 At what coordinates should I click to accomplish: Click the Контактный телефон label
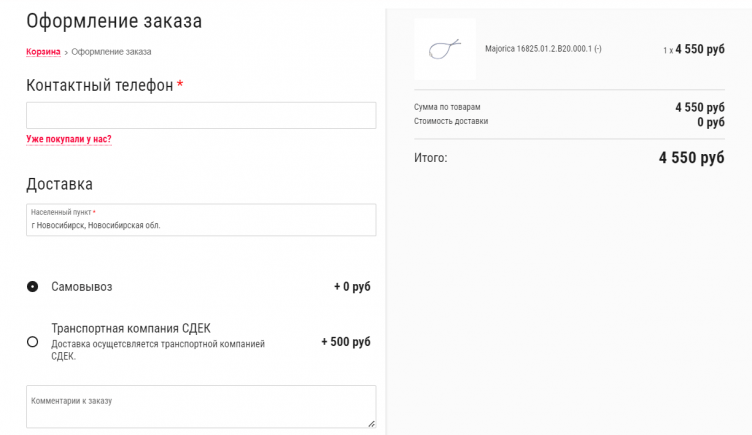100,86
